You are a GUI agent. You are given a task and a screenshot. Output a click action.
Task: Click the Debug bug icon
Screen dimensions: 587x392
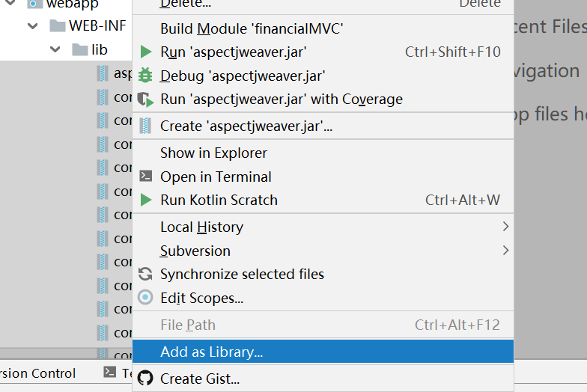tap(145, 76)
